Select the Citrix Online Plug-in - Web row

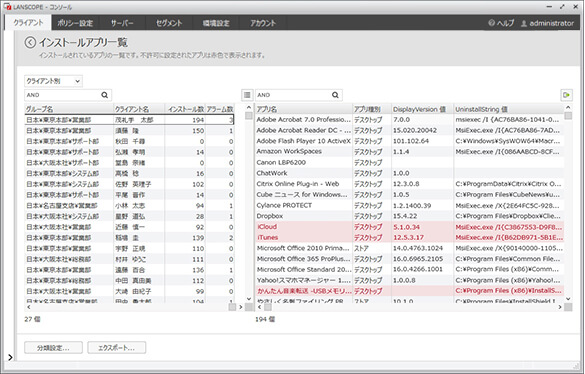410,184
